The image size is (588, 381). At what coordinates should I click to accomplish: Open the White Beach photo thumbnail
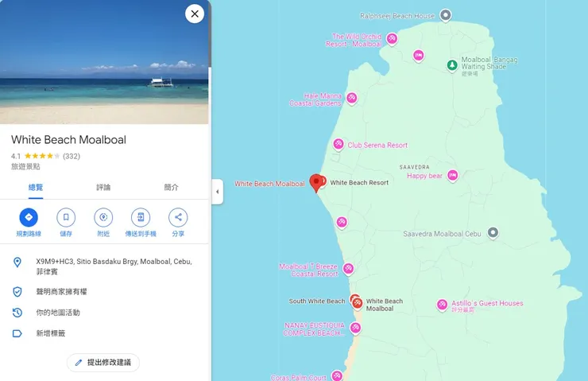pos(104,62)
